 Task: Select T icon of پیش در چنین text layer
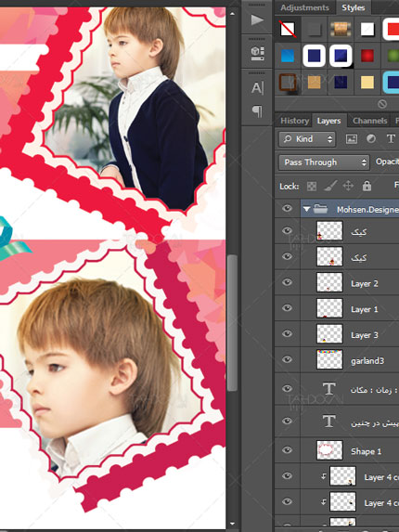(x=329, y=422)
